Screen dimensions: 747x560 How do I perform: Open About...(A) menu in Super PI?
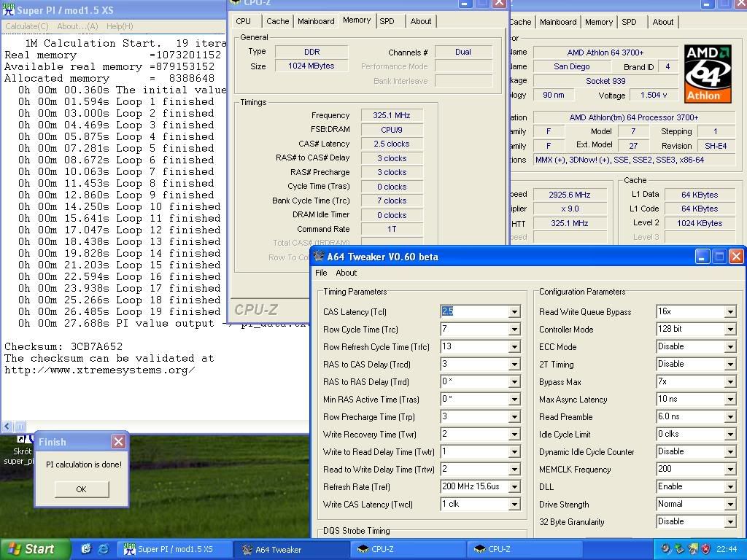77,26
